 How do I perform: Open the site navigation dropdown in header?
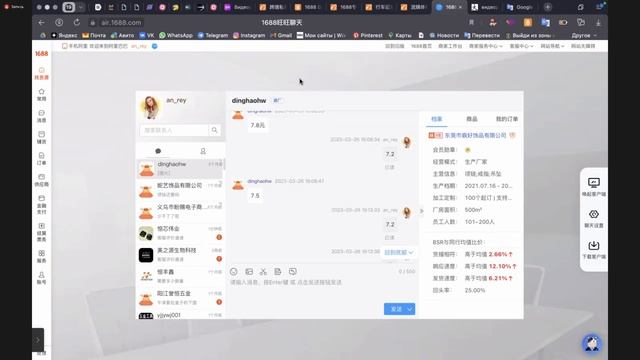[x=552, y=46]
